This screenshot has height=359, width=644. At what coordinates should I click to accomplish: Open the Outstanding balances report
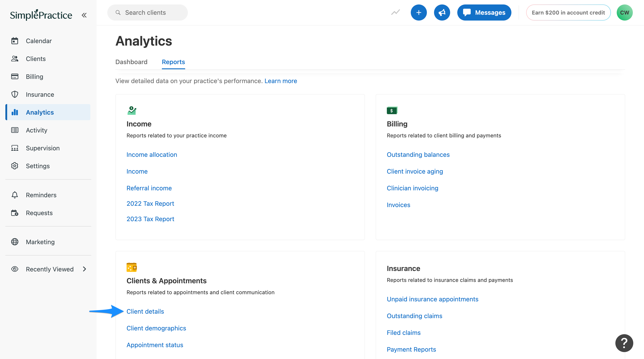click(418, 155)
